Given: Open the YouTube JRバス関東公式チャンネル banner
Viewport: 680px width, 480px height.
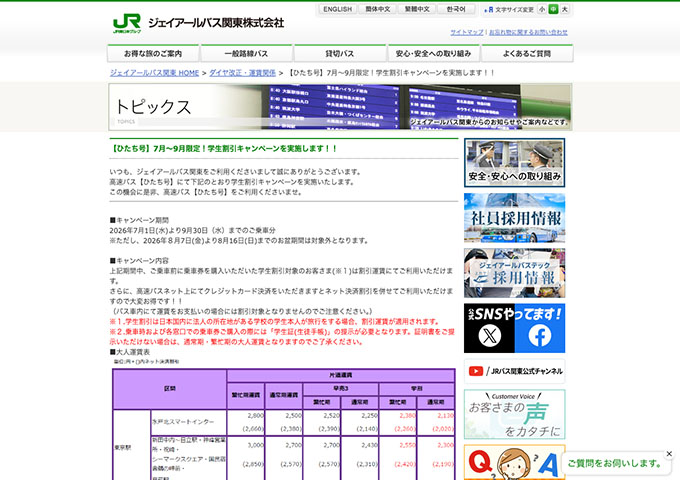Looking at the screenshot, I should (514, 371).
